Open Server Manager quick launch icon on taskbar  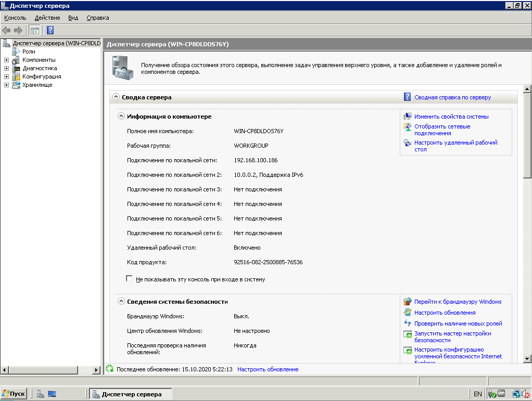[x=41, y=394]
